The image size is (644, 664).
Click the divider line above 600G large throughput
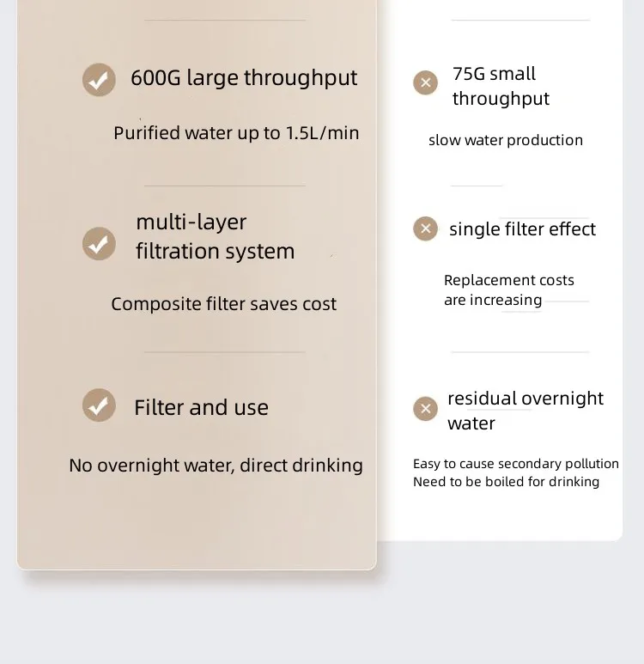pyautogui.click(x=224, y=20)
